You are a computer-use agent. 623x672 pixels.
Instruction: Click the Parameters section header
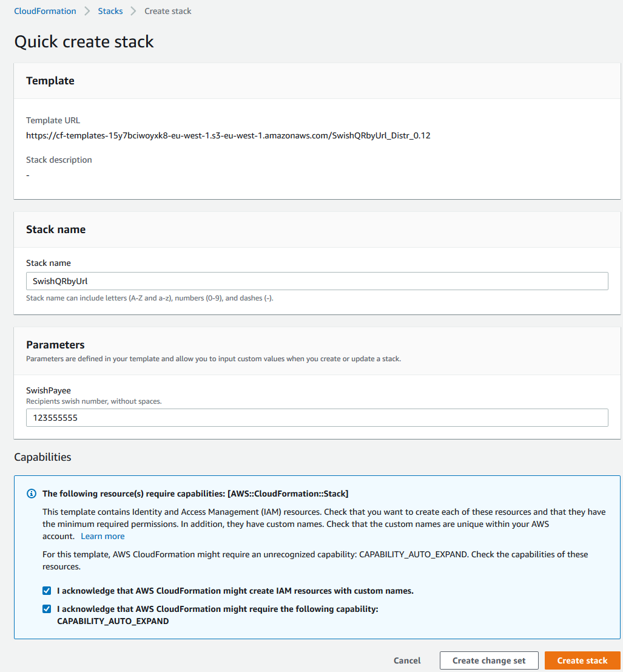(x=55, y=345)
